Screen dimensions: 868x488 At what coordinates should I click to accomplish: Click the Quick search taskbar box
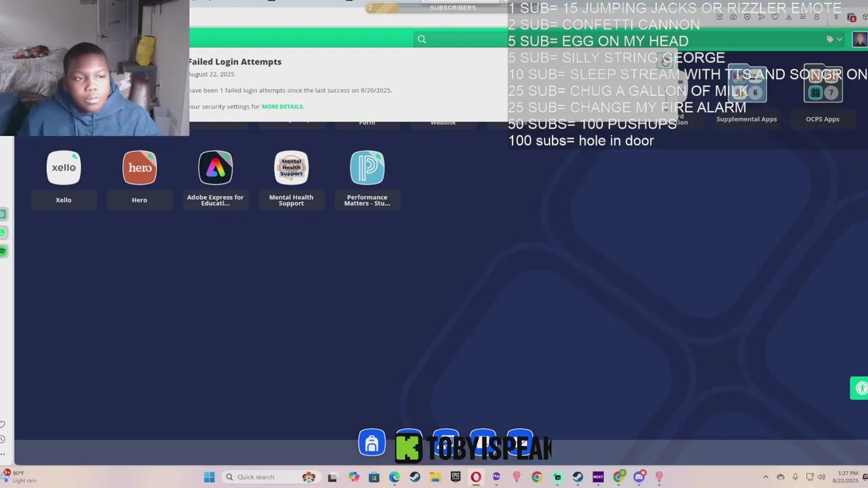pos(271,477)
